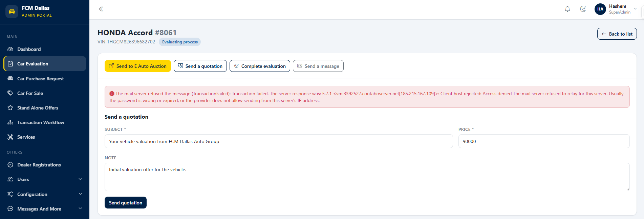Click the FCM Dallas car logo icon
The image size is (644, 219).
[x=12, y=11]
